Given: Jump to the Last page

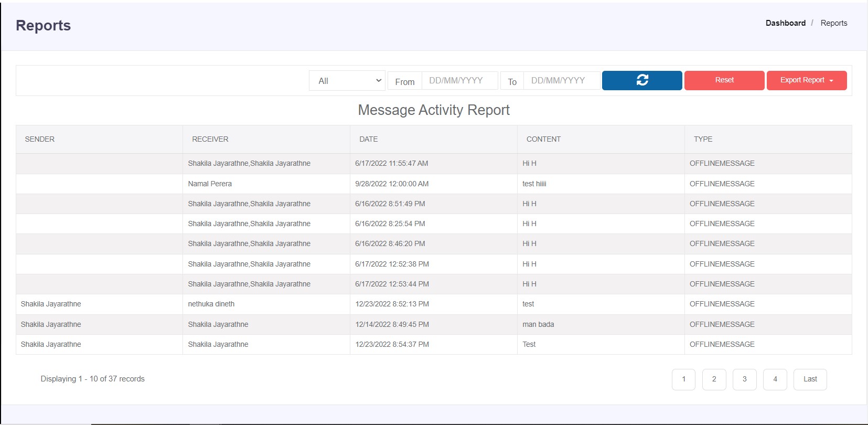Looking at the screenshot, I should [810, 379].
